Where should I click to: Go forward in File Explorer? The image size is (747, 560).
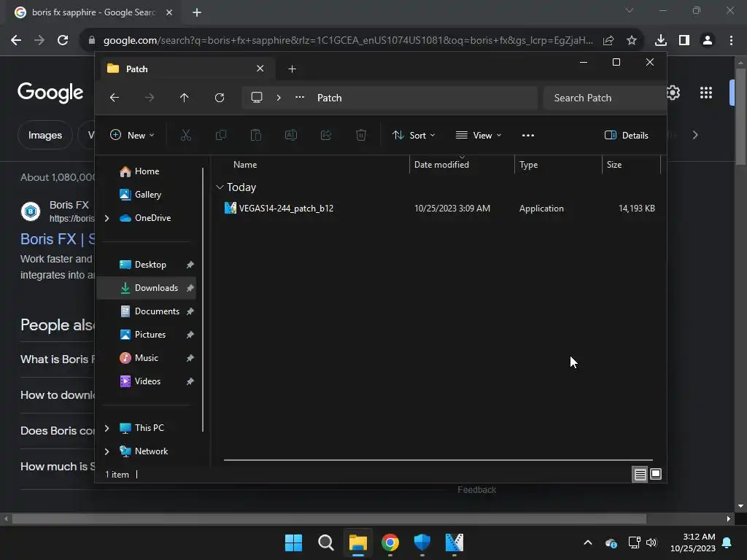[x=150, y=98]
